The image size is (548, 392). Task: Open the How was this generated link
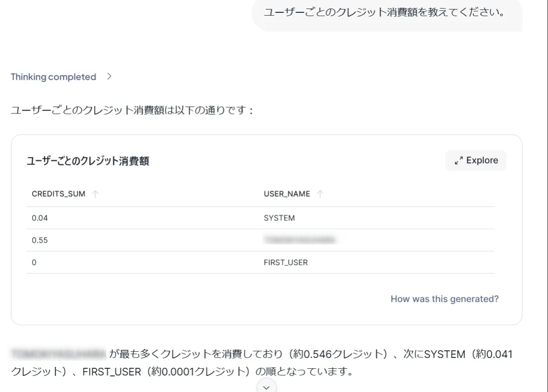(444, 299)
